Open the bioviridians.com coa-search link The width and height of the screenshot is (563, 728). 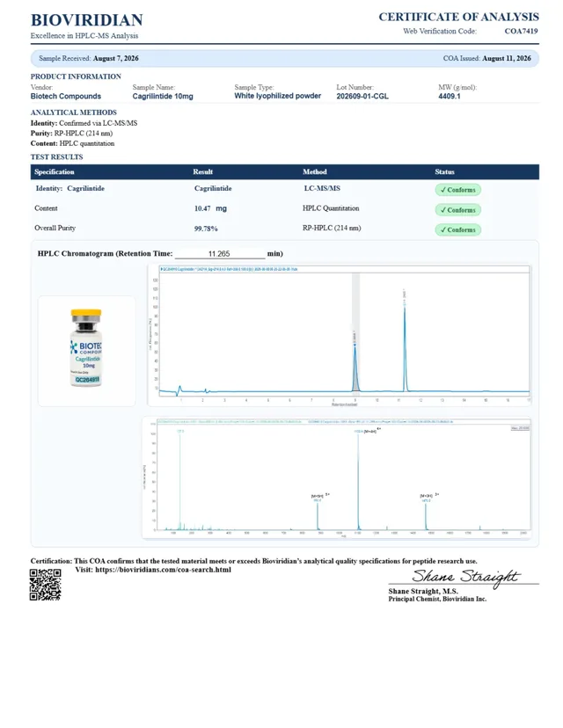[x=163, y=570]
